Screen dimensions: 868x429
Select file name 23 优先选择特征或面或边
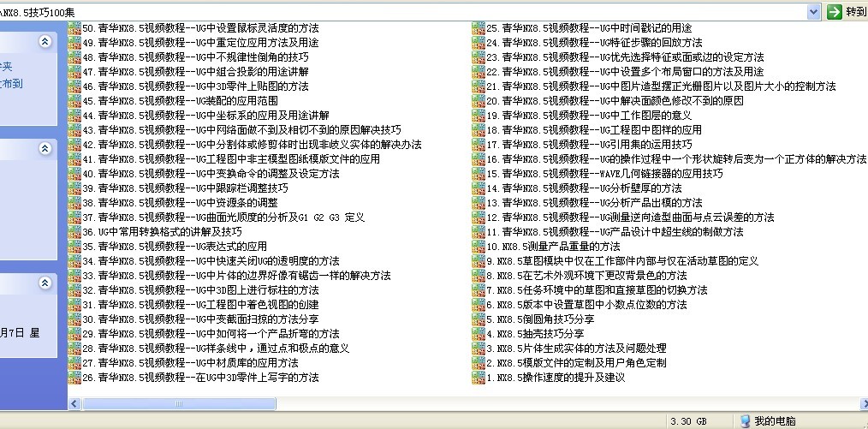tap(625, 57)
